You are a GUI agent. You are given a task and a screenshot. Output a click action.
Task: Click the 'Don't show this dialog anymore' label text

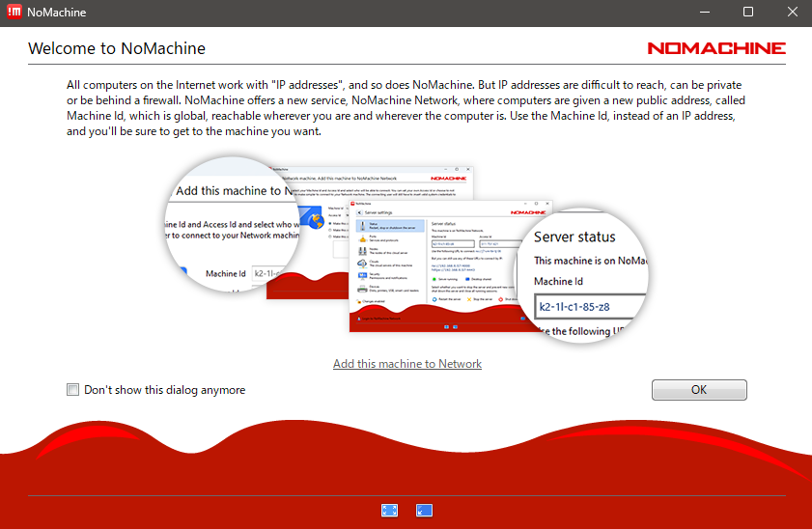pyautogui.click(x=164, y=390)
